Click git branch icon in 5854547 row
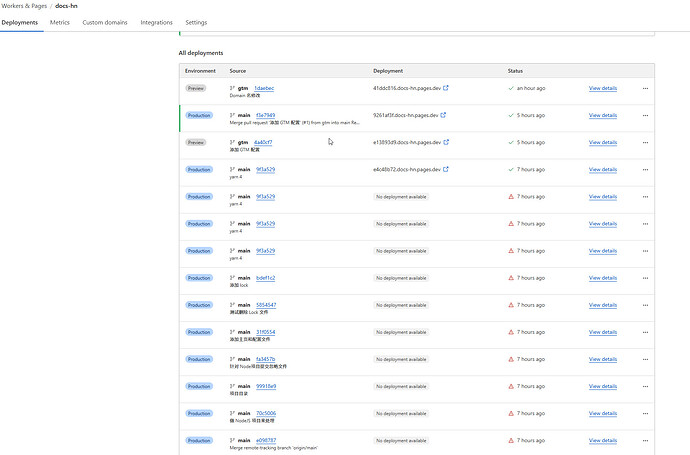This screenshot has height=455, width=690. [232, 305]
